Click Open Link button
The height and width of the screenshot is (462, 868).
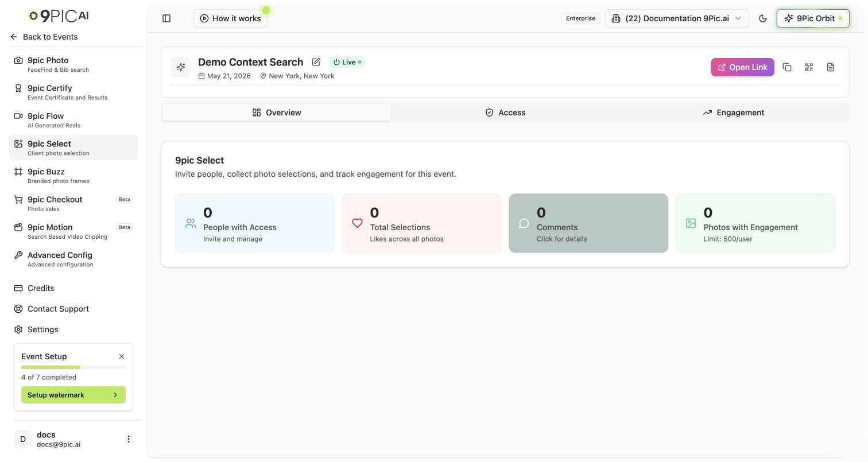[742, 67]
